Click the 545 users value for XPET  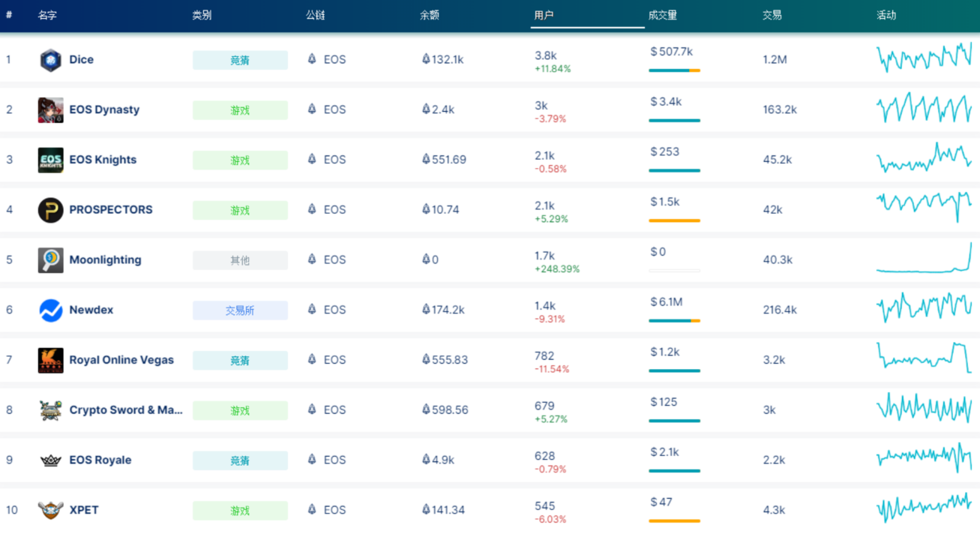tap(545, 505)
